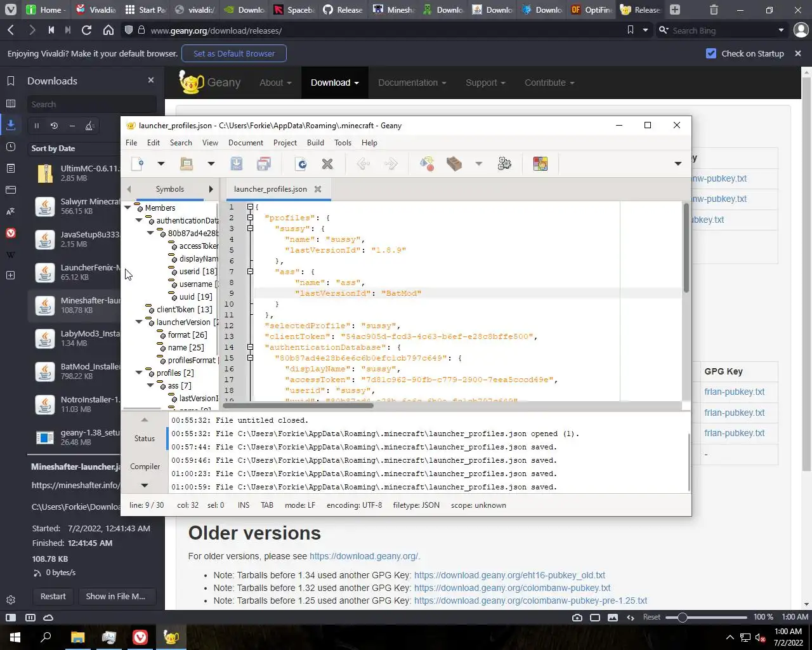Viewport: 812px width, 650px height.
Task: Open Bookmarks panel in Vivaldi sidebar
Action: coord(11,81)
